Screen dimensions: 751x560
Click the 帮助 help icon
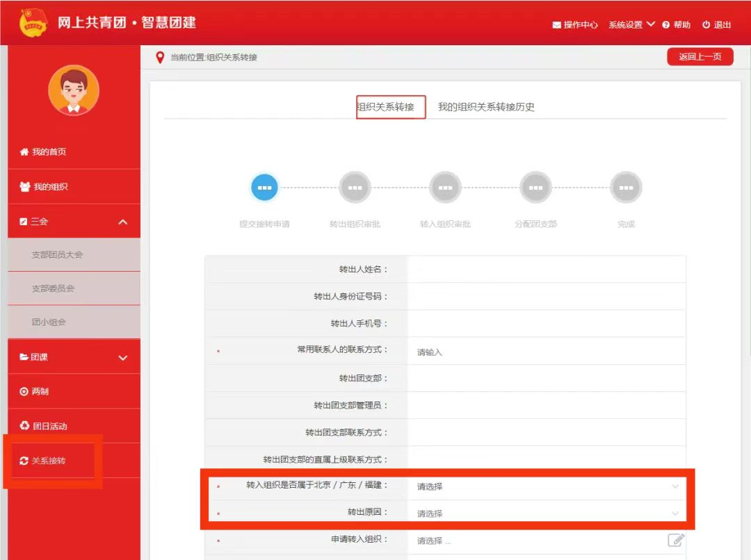pyautogui.click(x=665, y=25)
